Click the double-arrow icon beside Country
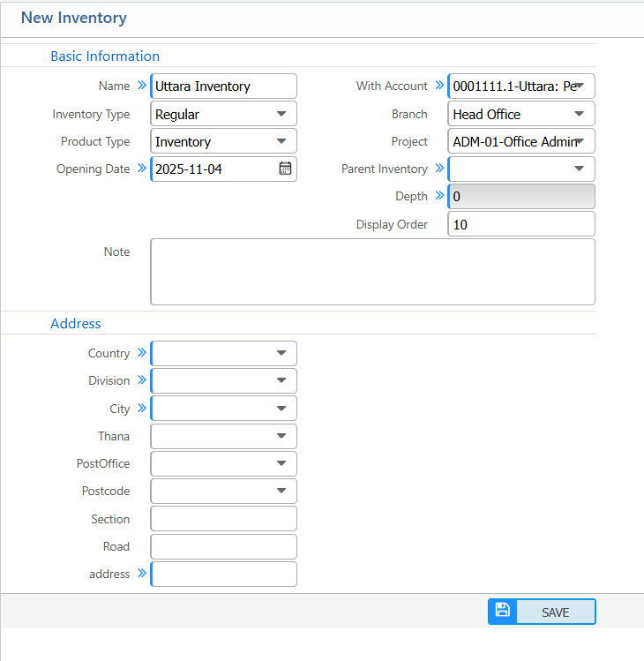Image resolution: width=644 pixels, height=661 pixels. pyautogui.click(x=141, y=353)
